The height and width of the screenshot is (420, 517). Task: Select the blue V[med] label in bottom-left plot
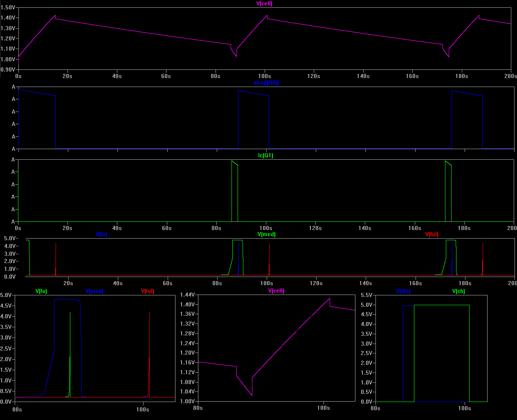click(x=94, y=291)
